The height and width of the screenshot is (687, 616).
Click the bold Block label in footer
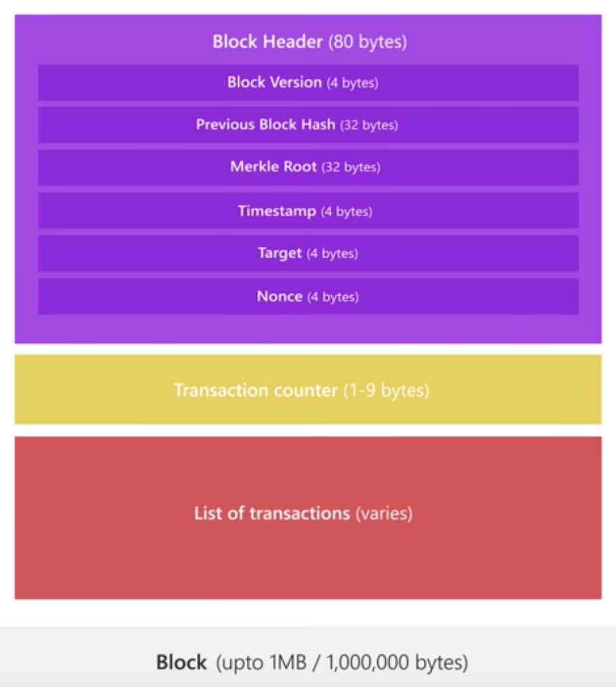click(182, 662)
